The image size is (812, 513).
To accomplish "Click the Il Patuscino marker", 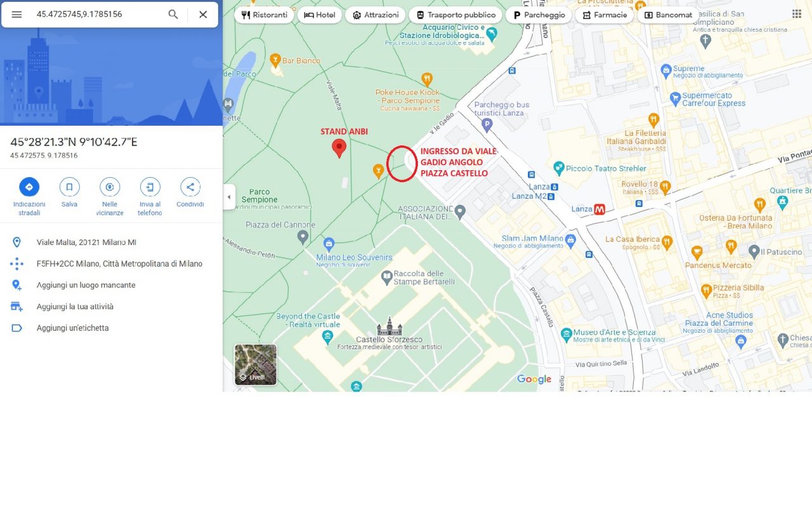I will tap(755, 251).
